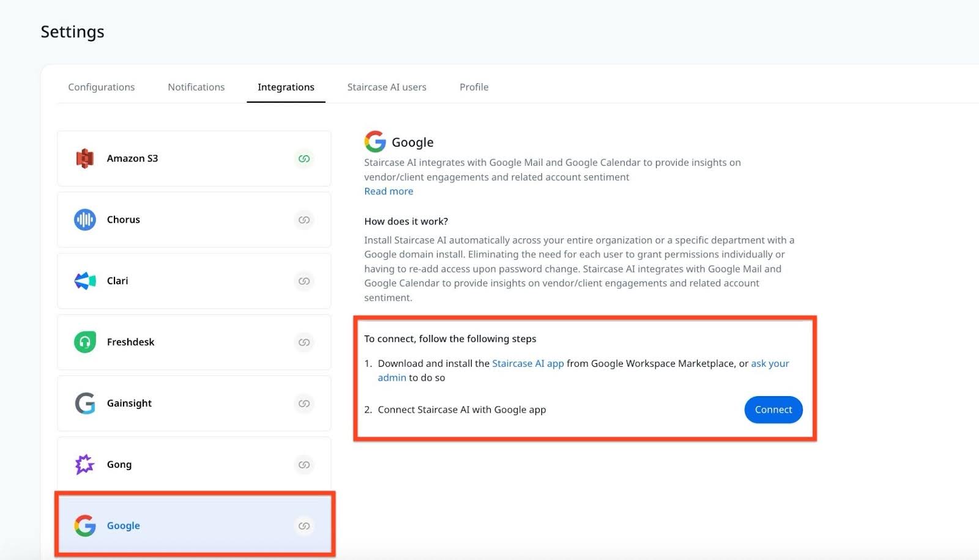This screenshot has height=560, width=979.
Task: Select the Clari integration label
Action: point(117,281)
